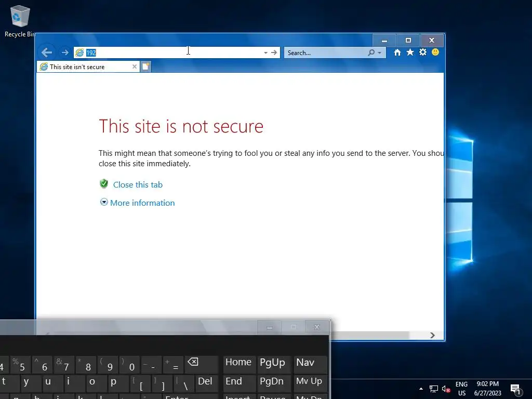
Task: Tap the equals key on on-screen keyboard
Action: pyautogui.click(x=174, y=365)
